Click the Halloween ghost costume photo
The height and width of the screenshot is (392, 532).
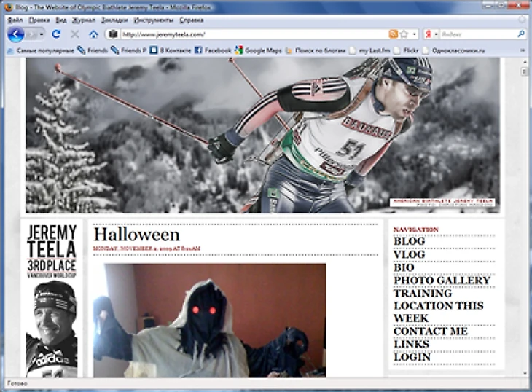click(209, 321)
